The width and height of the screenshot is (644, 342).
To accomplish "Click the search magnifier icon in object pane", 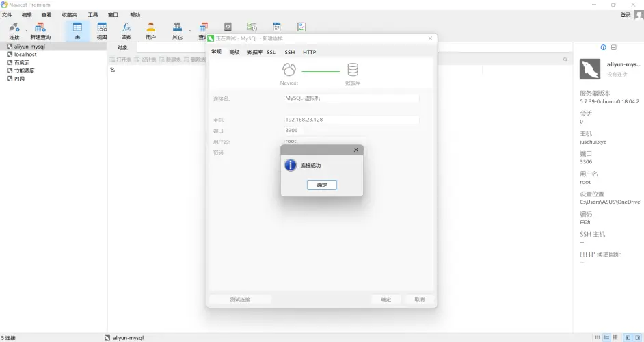I will (x=565, y=60).
